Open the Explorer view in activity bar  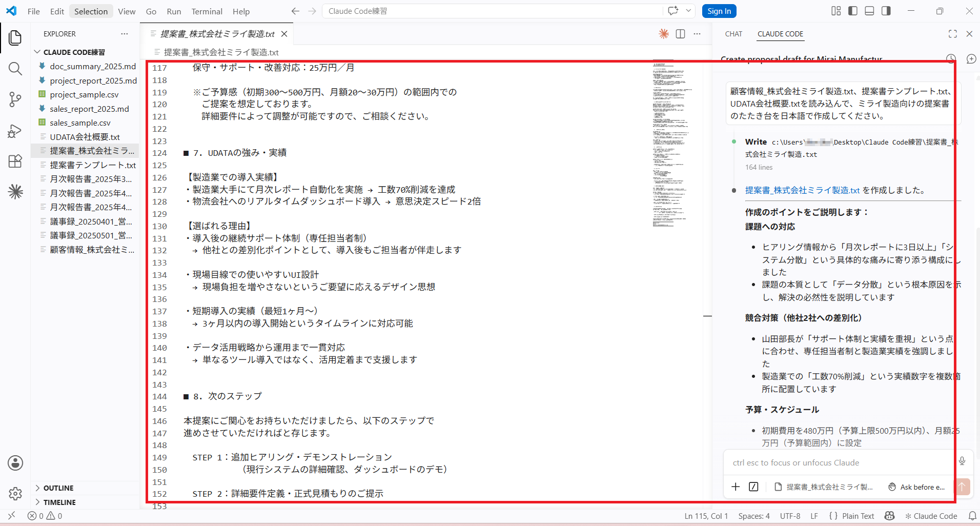(15, 37)
